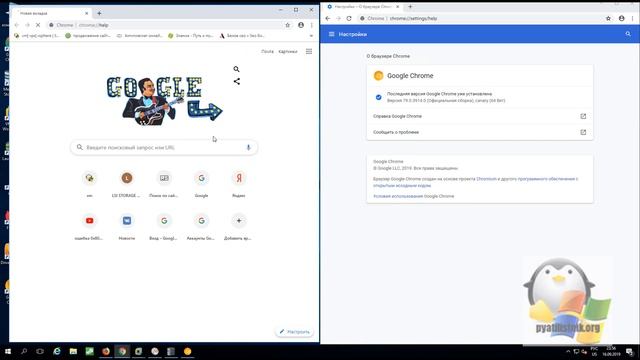Open the first shortcut tile on the new tab page
640x360 pixels.
pos(89,183)
